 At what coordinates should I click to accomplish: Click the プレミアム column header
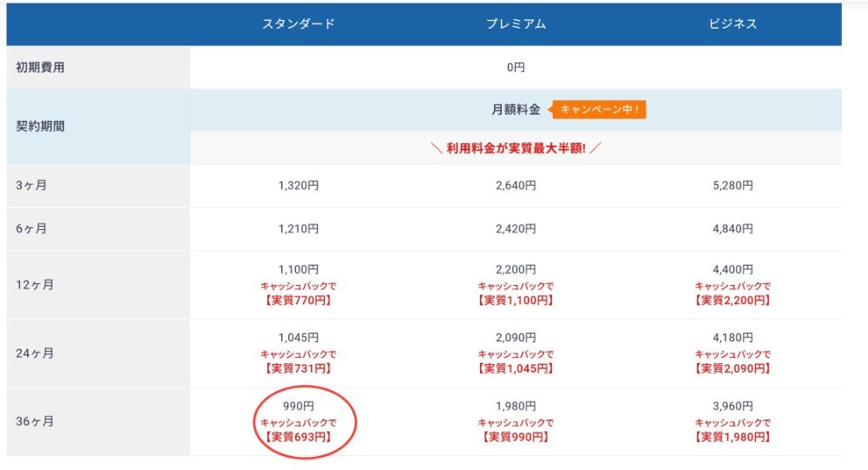point(516,23)
